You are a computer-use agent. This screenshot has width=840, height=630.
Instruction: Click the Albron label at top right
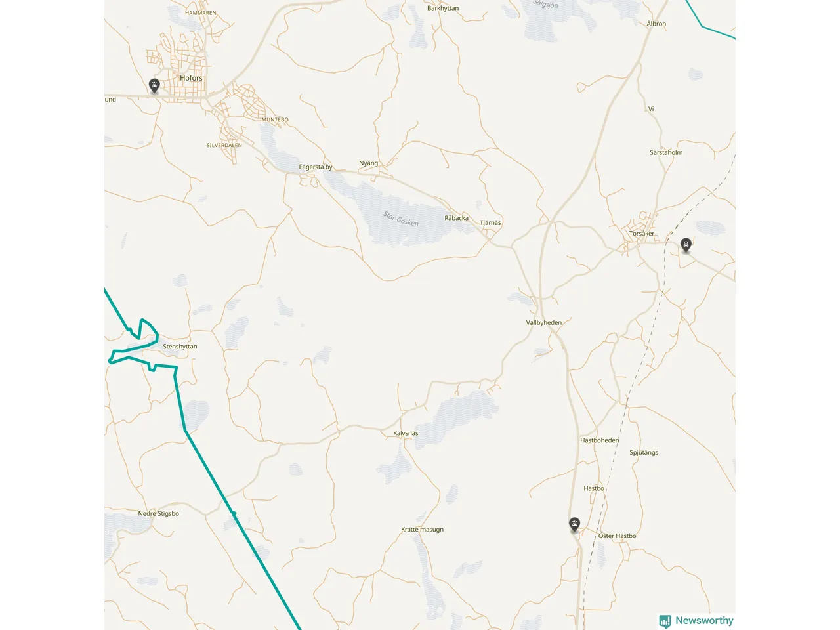click(656, 24)
